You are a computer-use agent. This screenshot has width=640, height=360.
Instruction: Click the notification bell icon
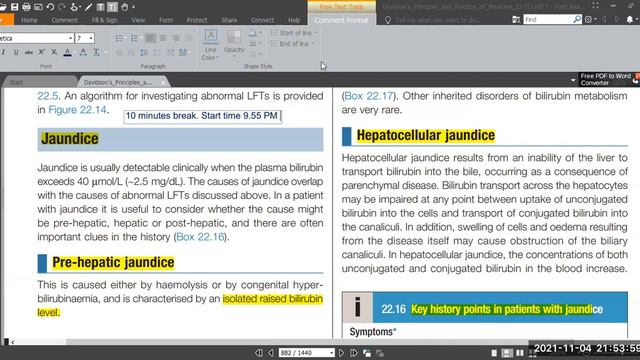click(629, 19)
